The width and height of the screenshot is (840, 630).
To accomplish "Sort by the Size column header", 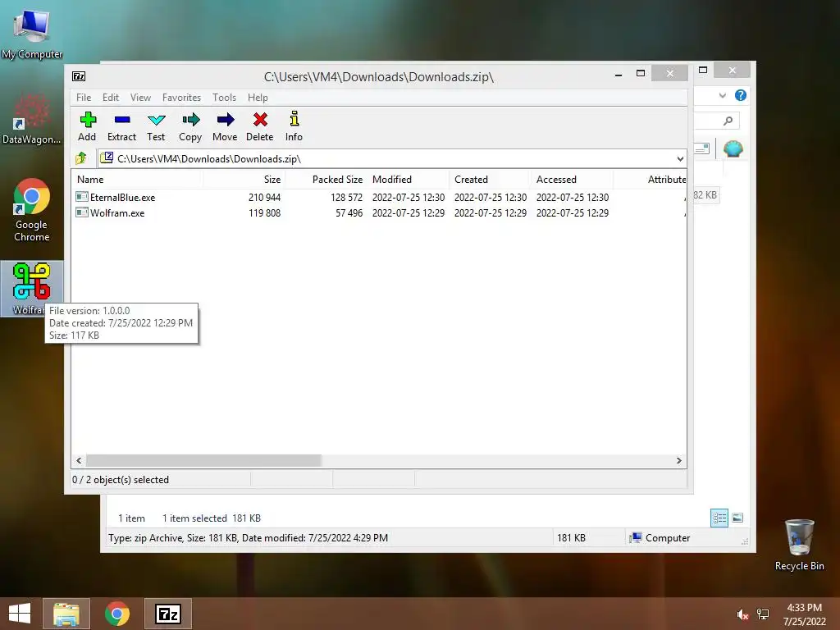I will coord(244,180).
